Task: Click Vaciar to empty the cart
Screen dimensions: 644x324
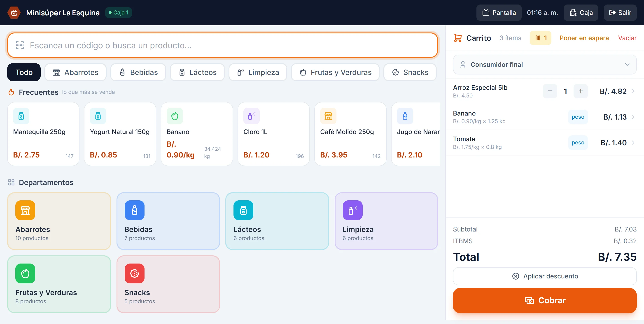Action: coord(627,38)
